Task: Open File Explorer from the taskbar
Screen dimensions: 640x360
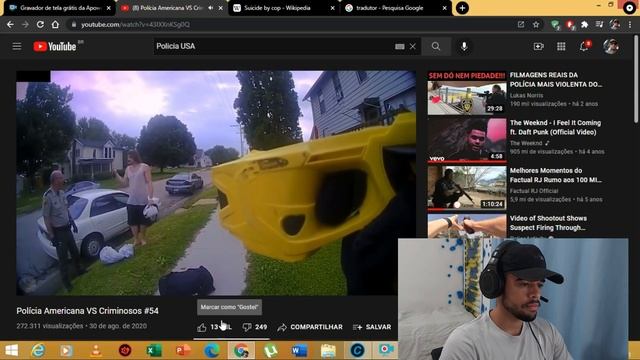Action: pos(328,351)
